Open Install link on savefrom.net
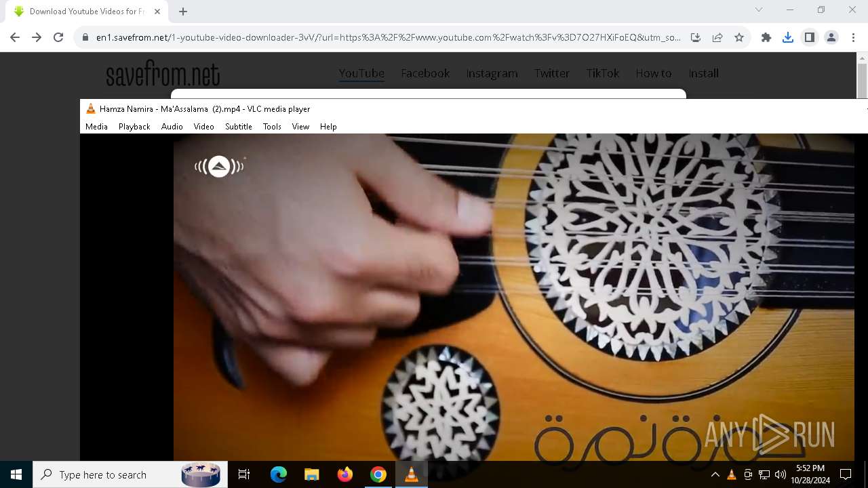The height and width of the screenshot is (488, 868). coord(703,73)
